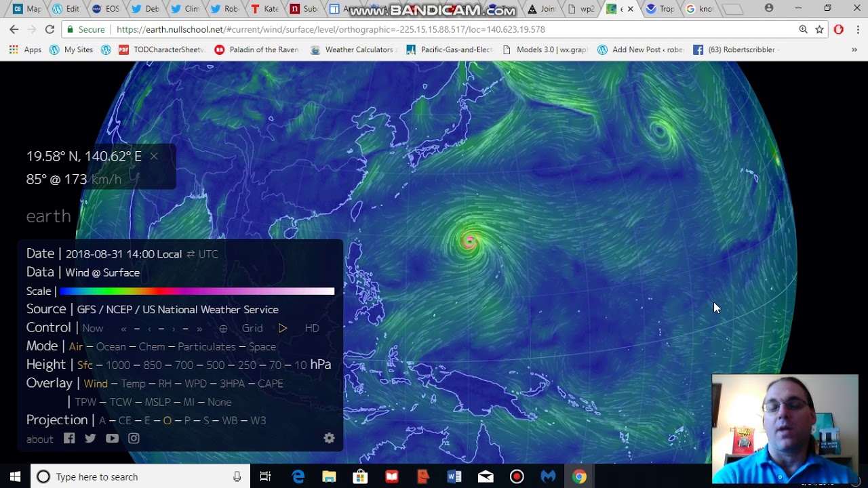The image size is (868, 488).
Task: Select the MSLP overlay
Action: pos(158,402)
